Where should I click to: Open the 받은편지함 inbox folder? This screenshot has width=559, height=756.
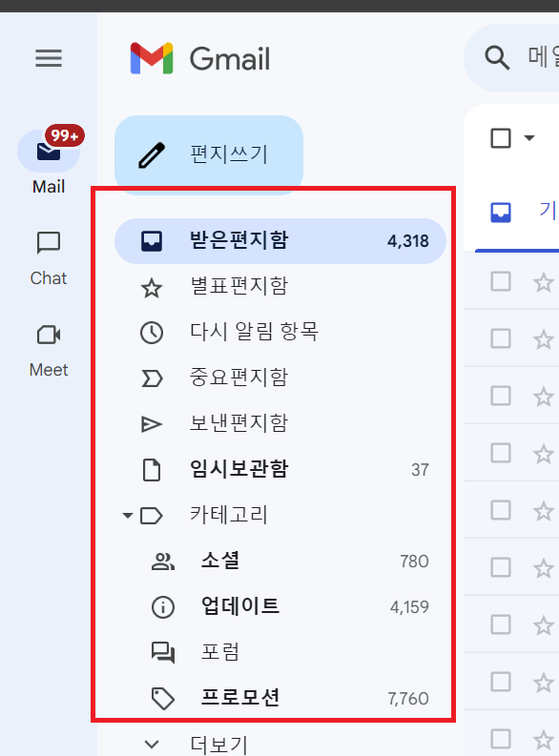[280, 240]
